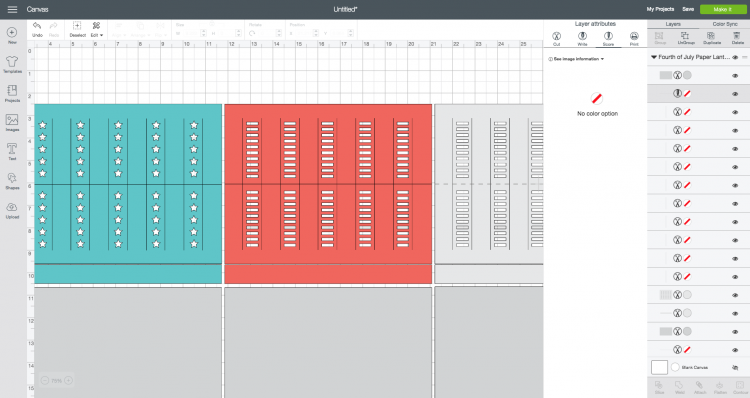Set the layer attribute to Cut
Image resolution: width=750 pixels, height=398 pixels.
[556, 39]
